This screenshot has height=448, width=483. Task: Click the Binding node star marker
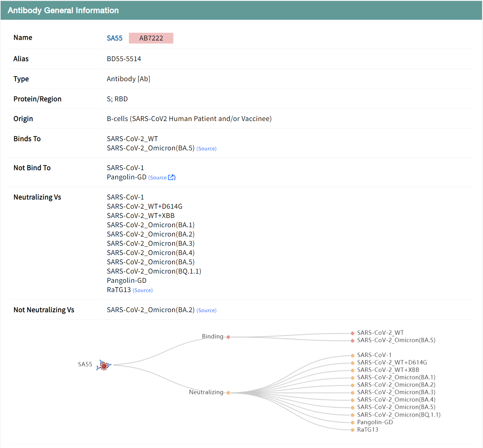click(x=228, y=337)
